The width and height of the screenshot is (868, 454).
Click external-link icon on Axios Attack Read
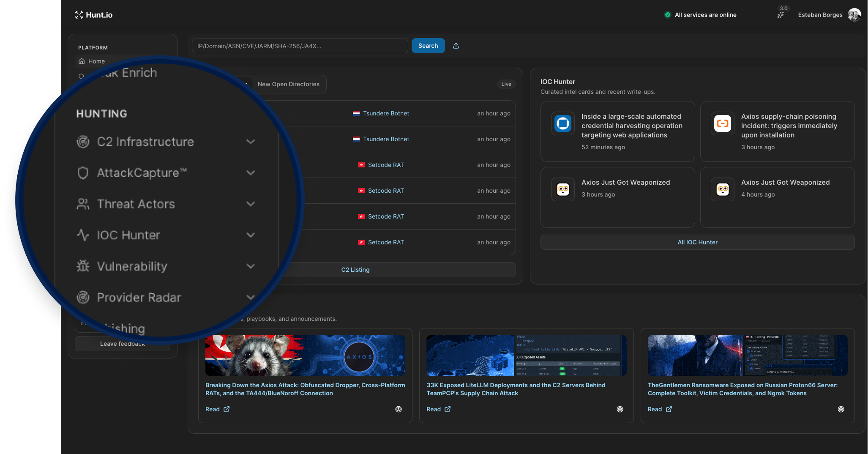pyautogui.click(x=227, y=409)
